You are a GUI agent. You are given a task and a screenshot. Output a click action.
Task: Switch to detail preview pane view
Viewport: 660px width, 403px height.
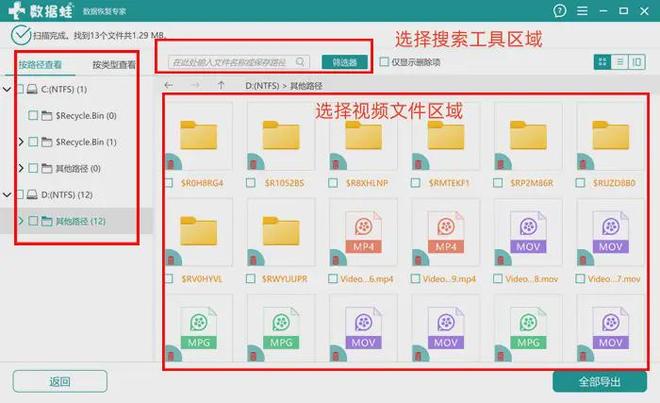click(x=636, y=62)
